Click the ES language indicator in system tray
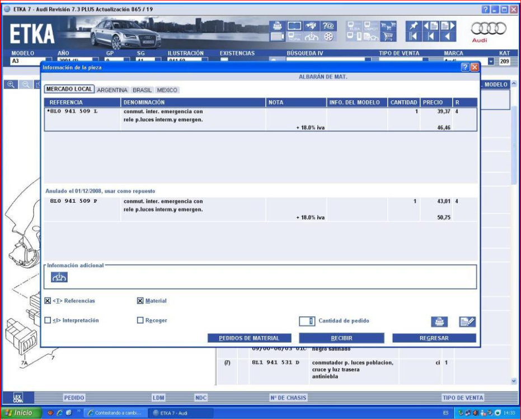This screenshot has width=521, height=420. click(445, 413)
